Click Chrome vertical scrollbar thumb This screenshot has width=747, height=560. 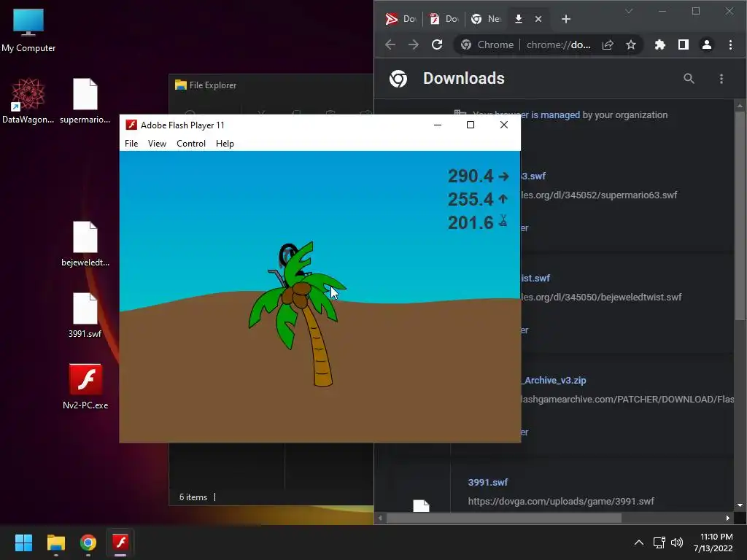[x=740, y=215]
